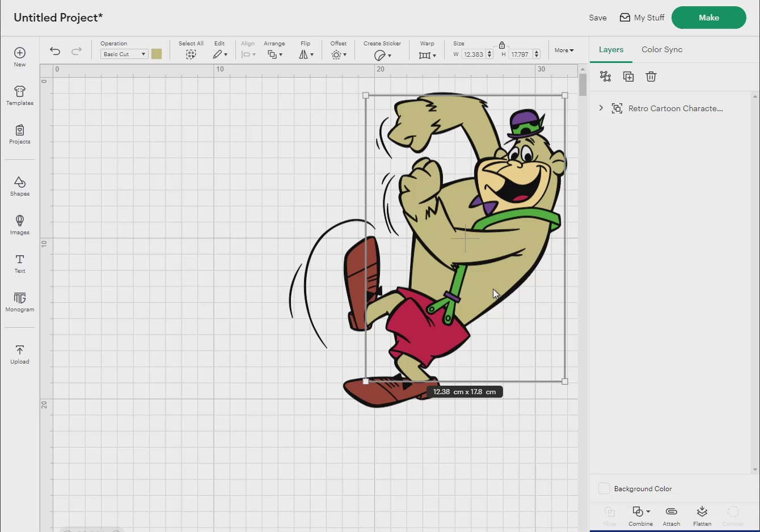Click the Attach button

tap(672, 516)
